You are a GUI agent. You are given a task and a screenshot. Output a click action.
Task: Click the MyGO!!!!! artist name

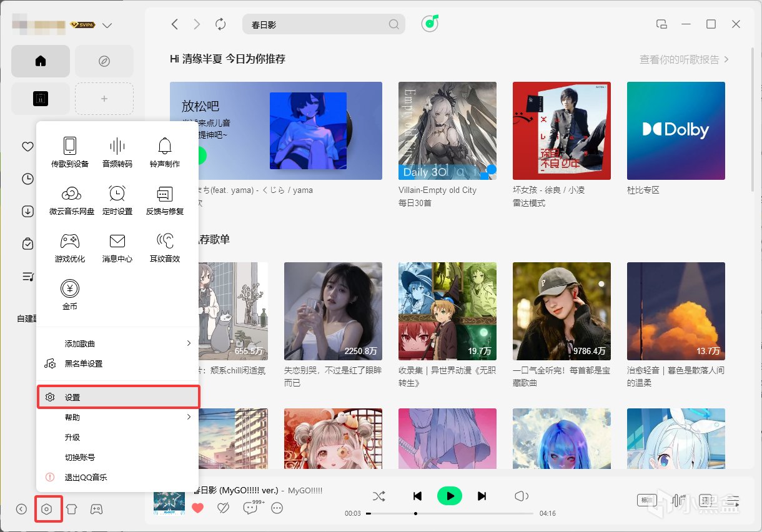coord(305,491)
